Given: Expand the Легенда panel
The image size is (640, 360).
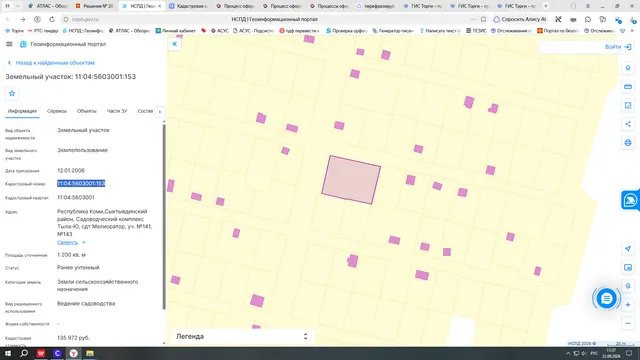Looking at the screenshot, I should pyautogui.click(x=242, y=336).
